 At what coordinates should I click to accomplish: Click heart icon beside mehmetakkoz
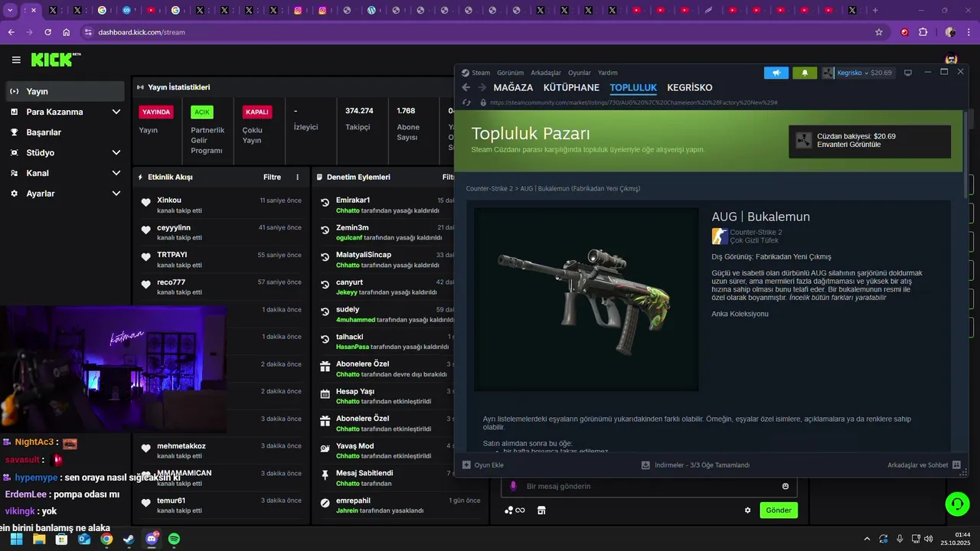coord(146,448)
